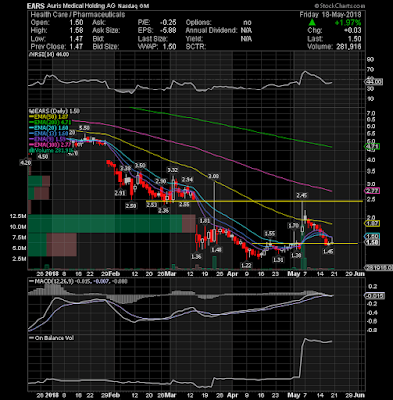The image size is (393, 400).
Task: Click the green up-arrow change indicator
Action: [312, 22]
